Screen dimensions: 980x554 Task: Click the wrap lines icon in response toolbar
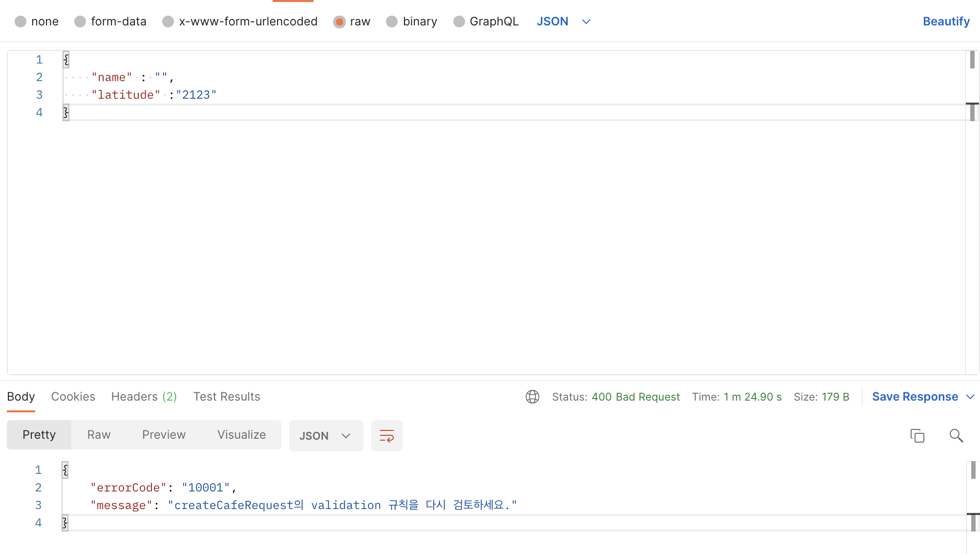click(386, 436)
